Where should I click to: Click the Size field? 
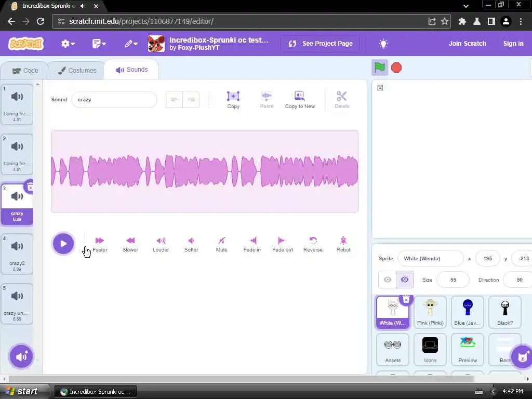pyautogui.click(x=453, y=280)
